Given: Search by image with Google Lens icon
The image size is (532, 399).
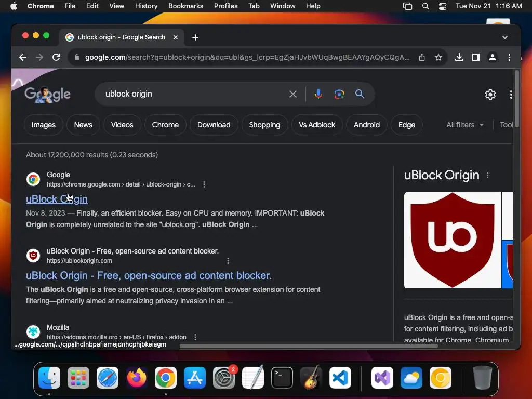Looking at the screenshot, I should (339, 94).
